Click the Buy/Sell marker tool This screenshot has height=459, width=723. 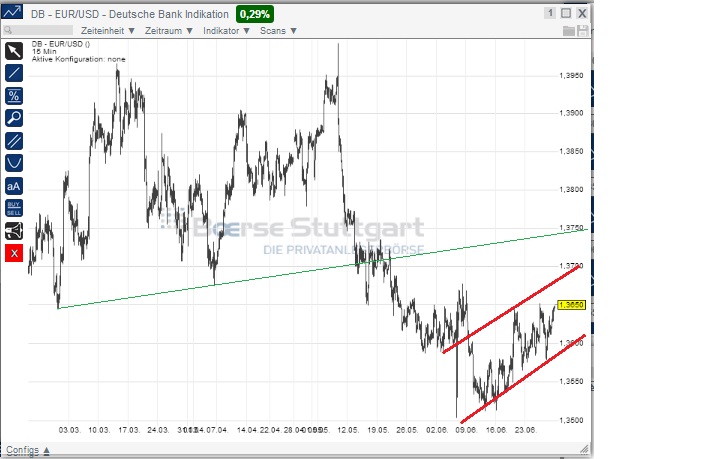tap(14, 208)
